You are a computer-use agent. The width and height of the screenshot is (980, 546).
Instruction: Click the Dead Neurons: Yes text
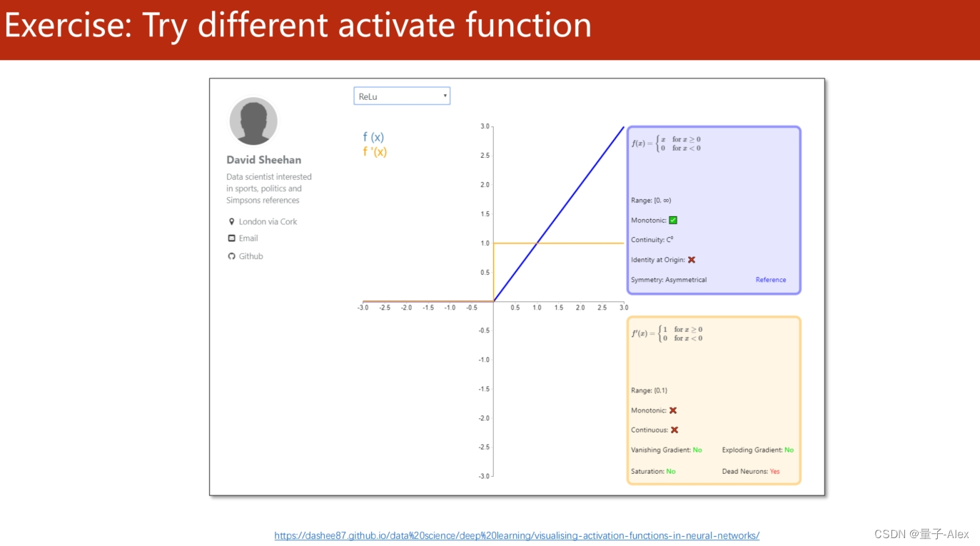tap(751, 472)
